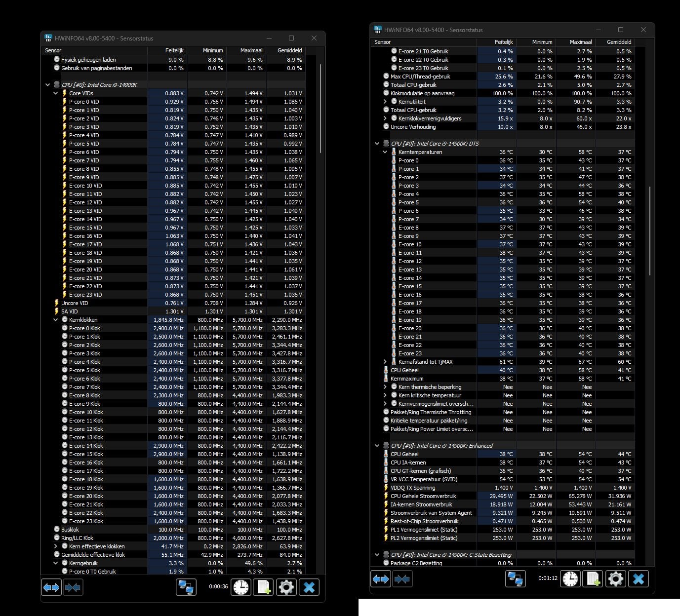Click the blue X icon in left window toolbar

click(309, 587)
